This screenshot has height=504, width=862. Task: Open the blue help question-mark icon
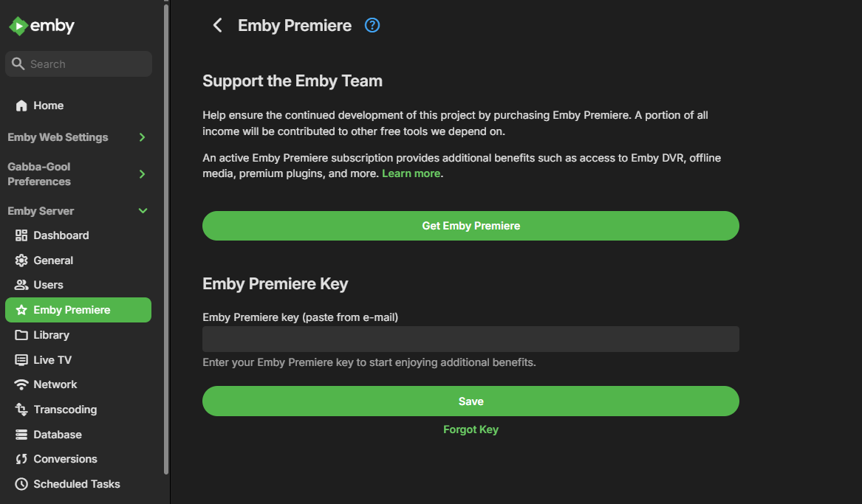(372, 26)
